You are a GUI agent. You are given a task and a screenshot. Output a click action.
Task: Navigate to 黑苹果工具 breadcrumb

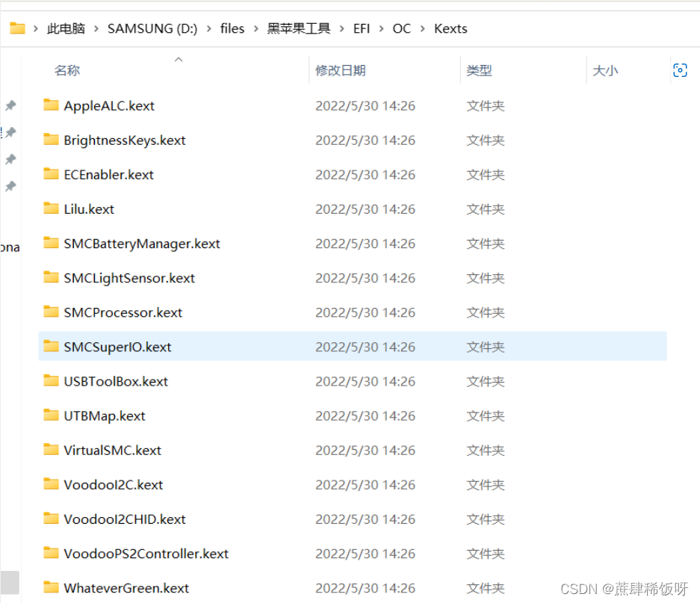point(299,28)
